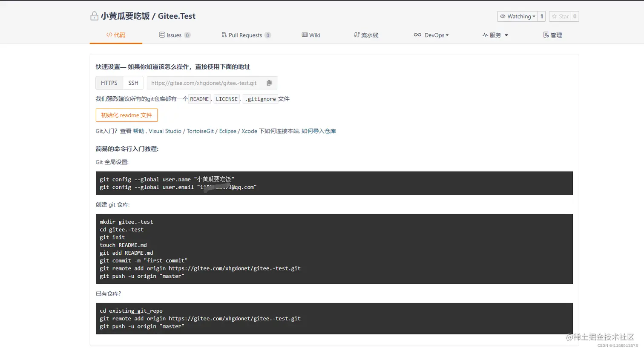
Task: Star the repository
Action: point(560,16)
